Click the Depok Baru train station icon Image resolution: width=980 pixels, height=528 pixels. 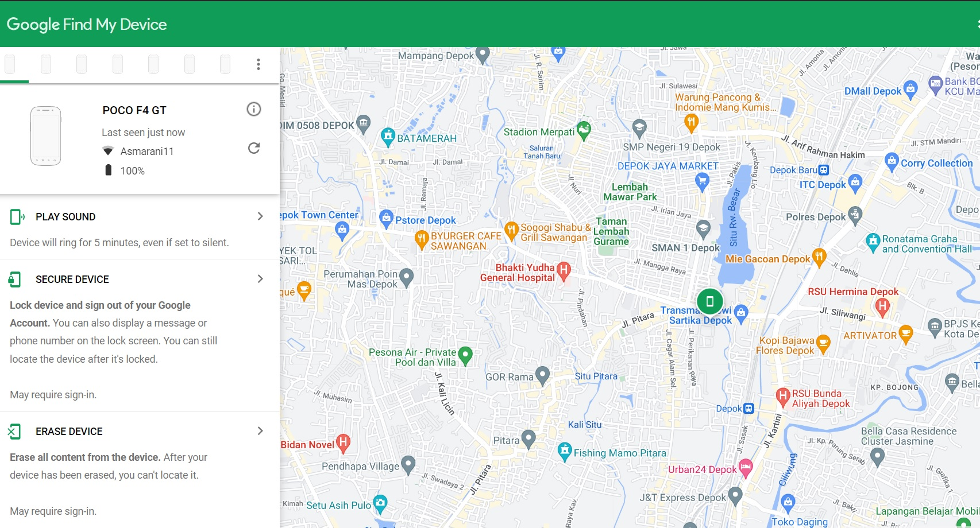pyautogui.click(x=824, y=170)
